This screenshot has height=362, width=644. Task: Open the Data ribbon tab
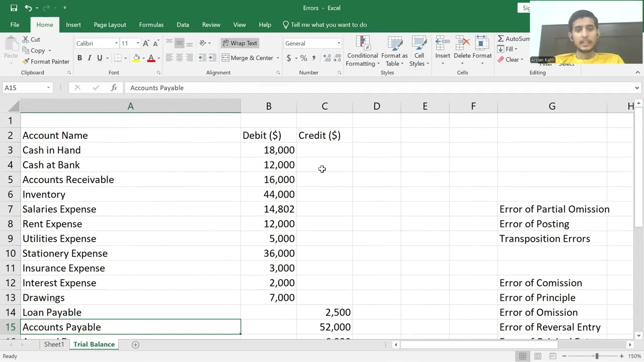tap(183, 25)
